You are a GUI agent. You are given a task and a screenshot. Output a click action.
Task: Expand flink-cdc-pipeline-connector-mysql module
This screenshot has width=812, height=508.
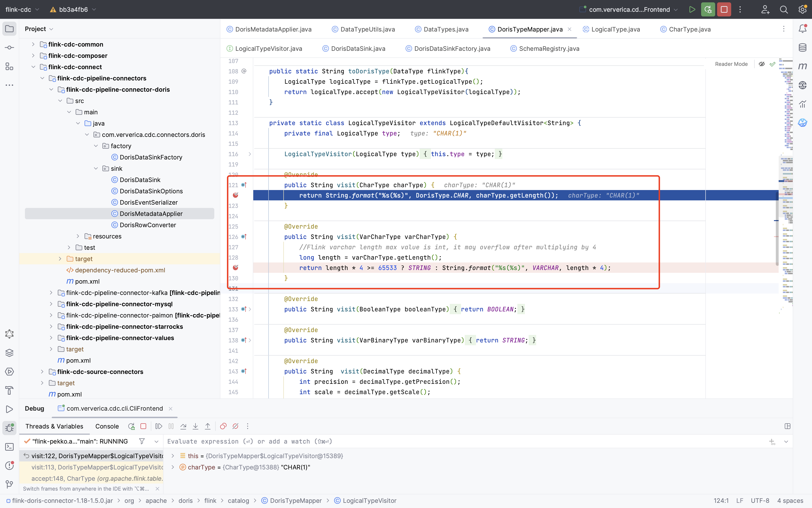(x=51, y=304)
